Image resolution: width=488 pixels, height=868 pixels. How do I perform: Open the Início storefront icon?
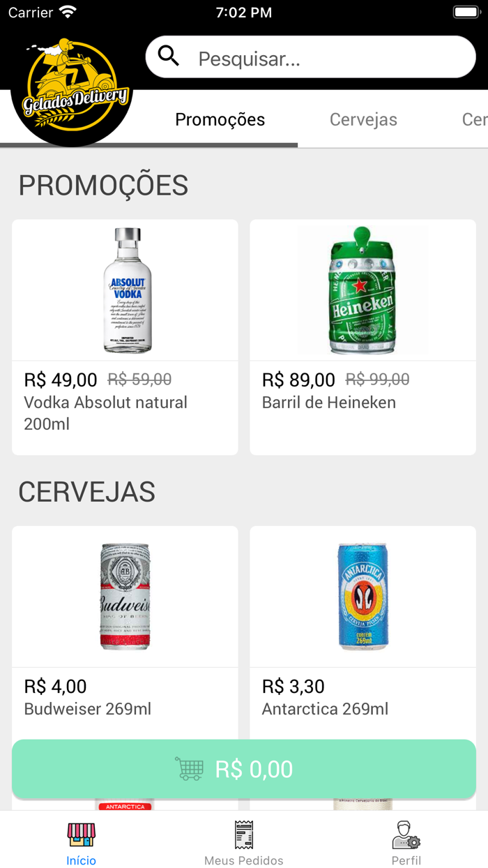[81, 835]
